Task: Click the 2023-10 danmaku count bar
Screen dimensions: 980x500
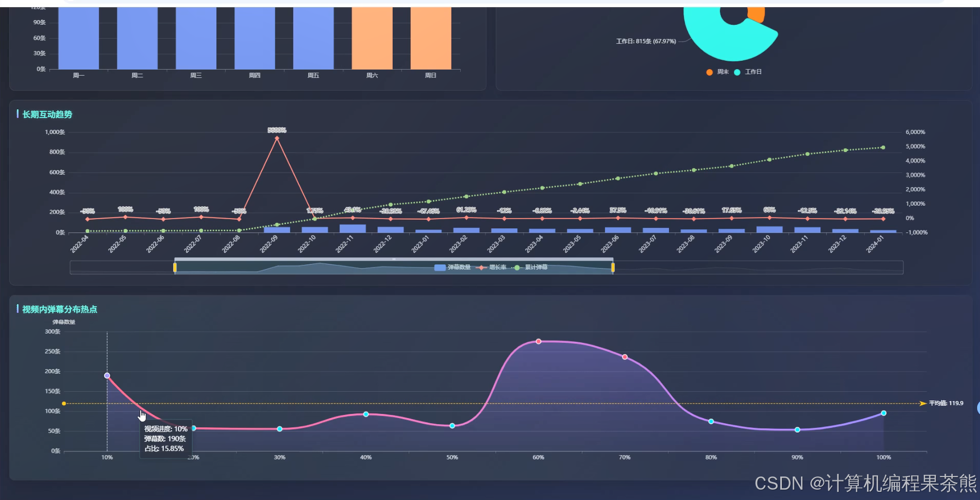Action: 769,230
